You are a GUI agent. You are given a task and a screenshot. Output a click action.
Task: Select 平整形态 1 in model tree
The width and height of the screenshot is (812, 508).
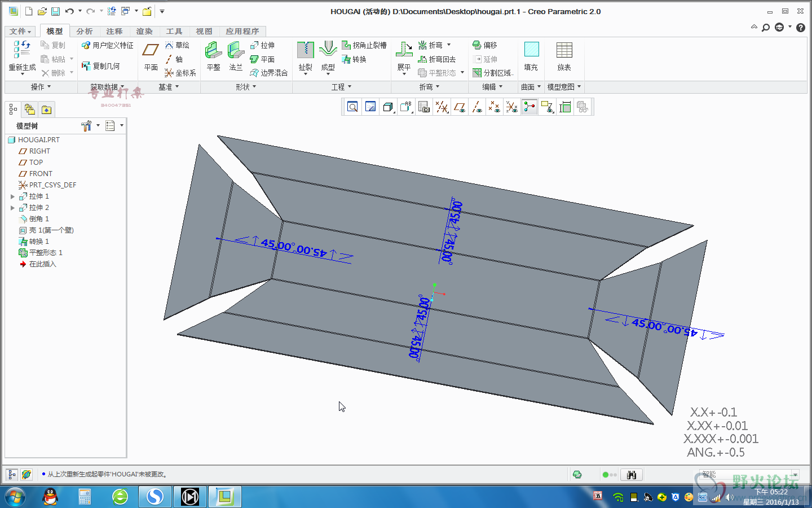pyautogui.click(x=41, y=253)
